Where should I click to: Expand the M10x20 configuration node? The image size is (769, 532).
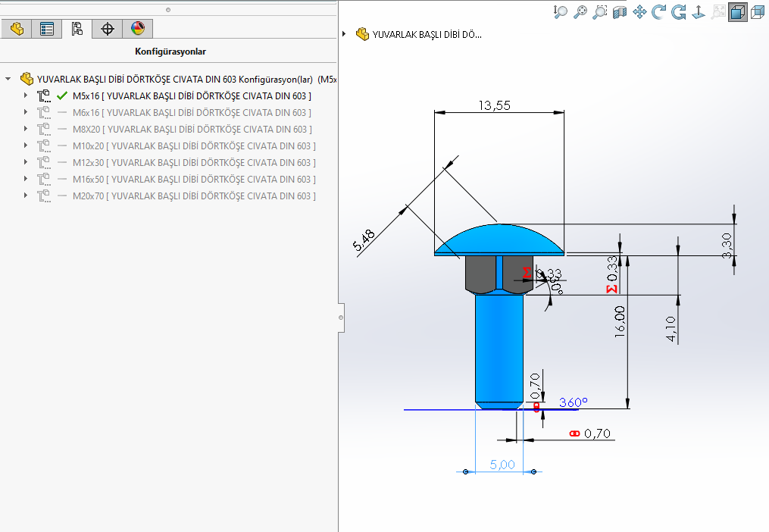[26, 146]
